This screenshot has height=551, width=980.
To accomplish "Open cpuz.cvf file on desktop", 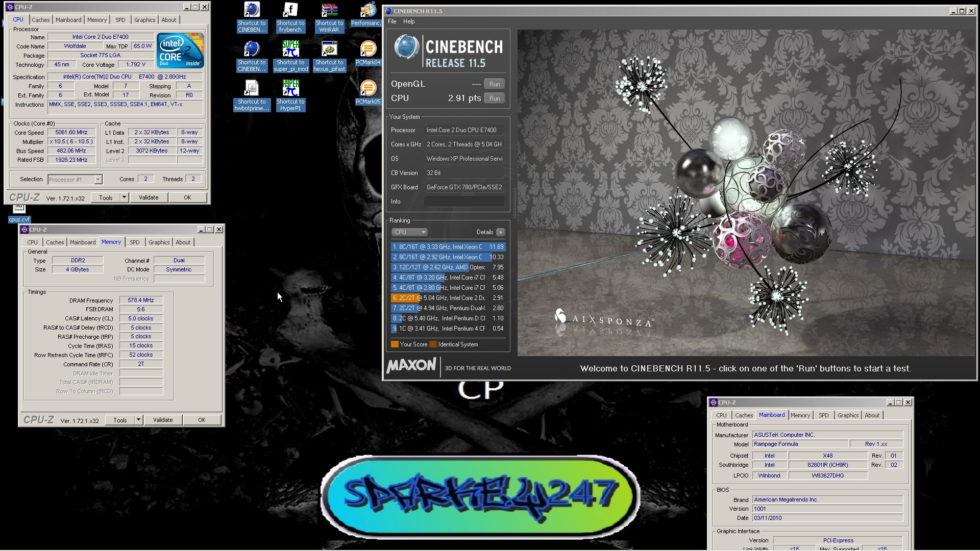I will click(x=19, y=213).
